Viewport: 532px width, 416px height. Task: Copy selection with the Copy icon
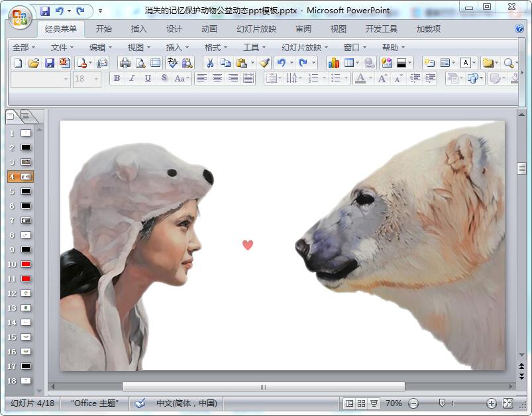coord(226,63)
